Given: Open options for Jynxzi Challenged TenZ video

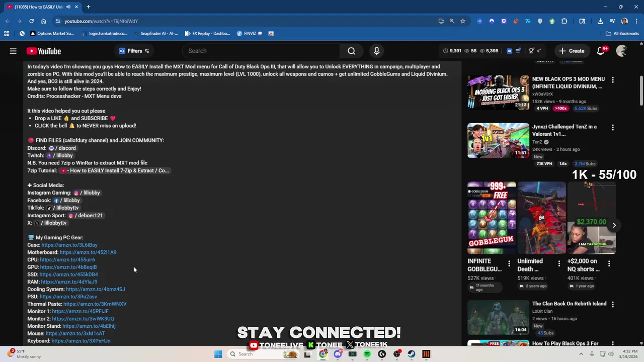Looking at the screenshot, I should pyautogui.click(x=613, y=128).
